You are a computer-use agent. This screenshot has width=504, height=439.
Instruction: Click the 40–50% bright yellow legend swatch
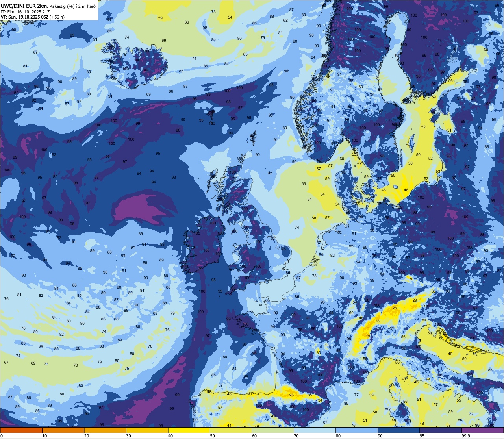pyautogui.click(x=189, y=430)
